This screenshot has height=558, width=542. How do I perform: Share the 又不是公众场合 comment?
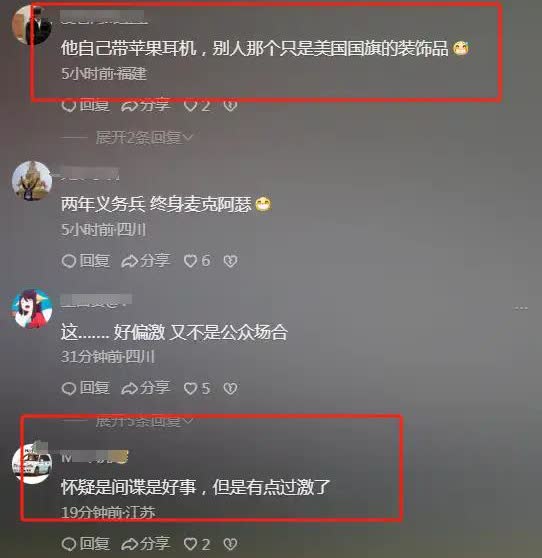[146, 388]
